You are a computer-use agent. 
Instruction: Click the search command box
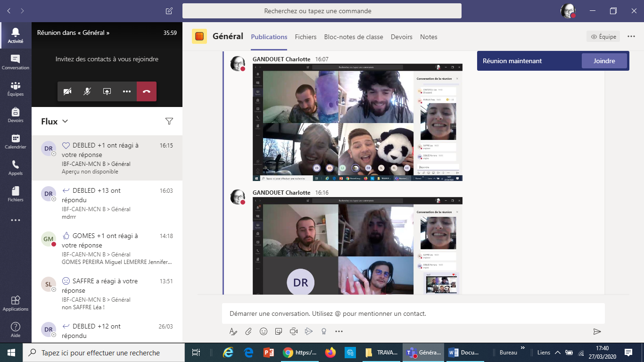pos(322,11)
